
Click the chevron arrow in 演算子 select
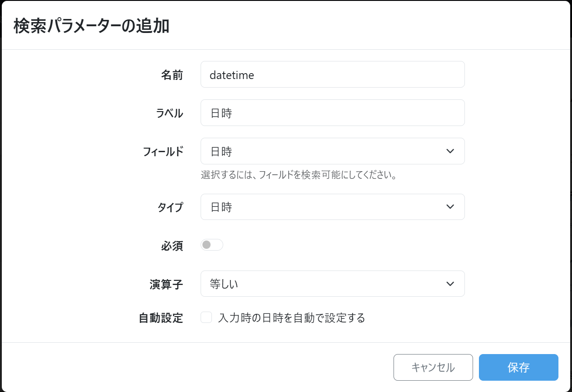click(x=450, y=284)
